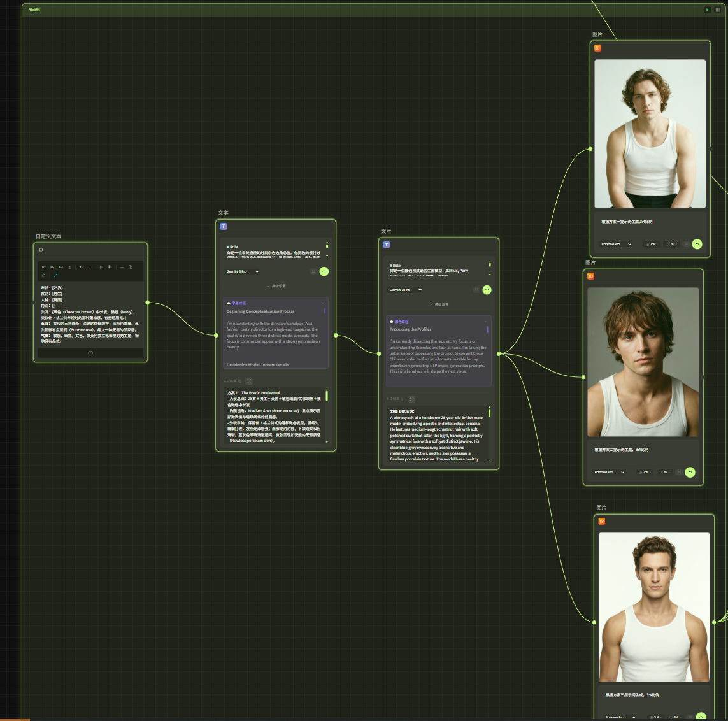728x721 pixels.
Task: Click the bold formatting icon in custom text editor
Action: [81, 267]
